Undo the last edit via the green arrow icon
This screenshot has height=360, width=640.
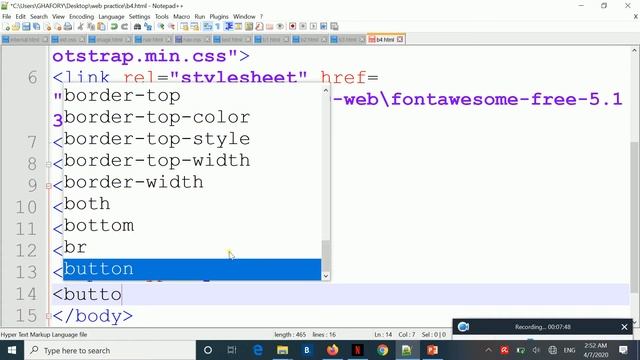[114, 27]
